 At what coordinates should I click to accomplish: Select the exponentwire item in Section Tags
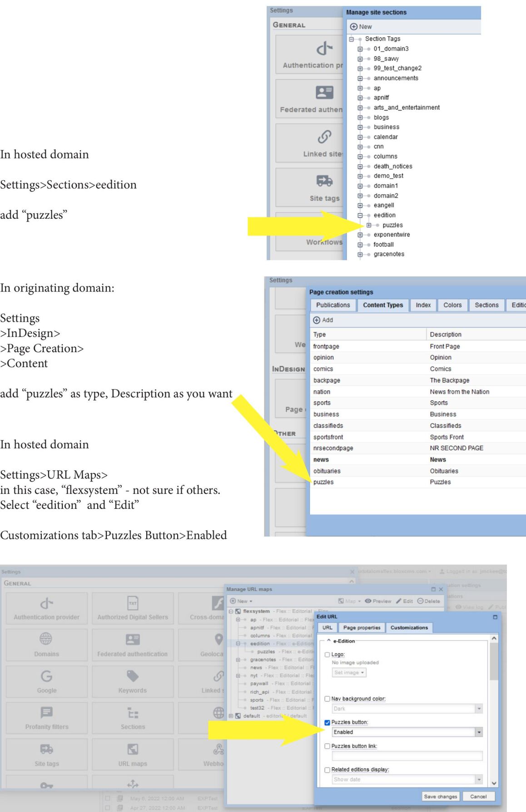tap(392, 235)
